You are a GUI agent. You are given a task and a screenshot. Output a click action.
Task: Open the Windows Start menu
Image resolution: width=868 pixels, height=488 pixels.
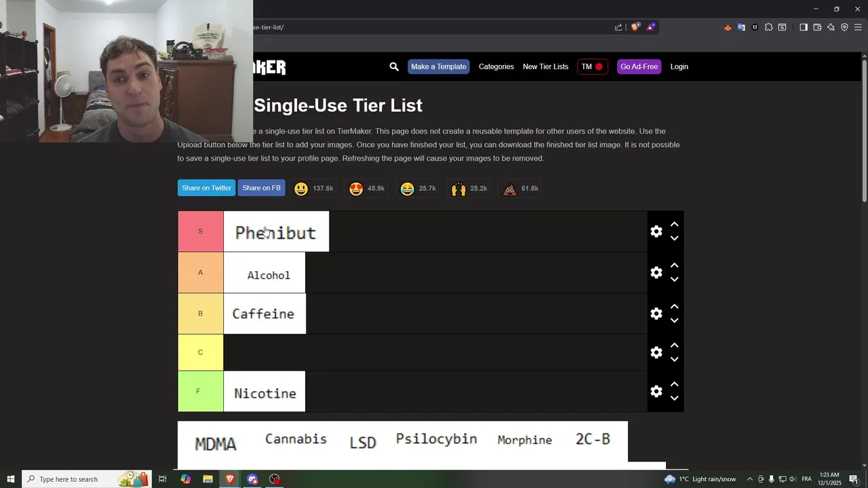tap(11, 479)
